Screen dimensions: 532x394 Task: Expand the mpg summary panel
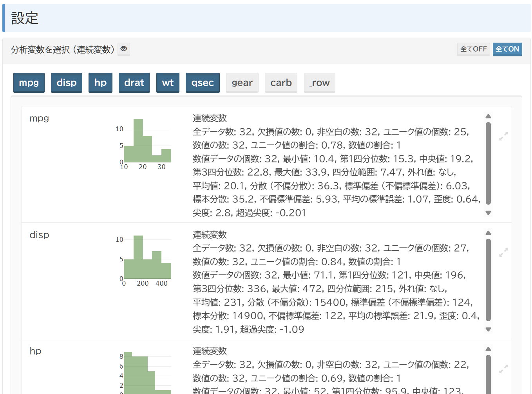click(x=503, y=136)
